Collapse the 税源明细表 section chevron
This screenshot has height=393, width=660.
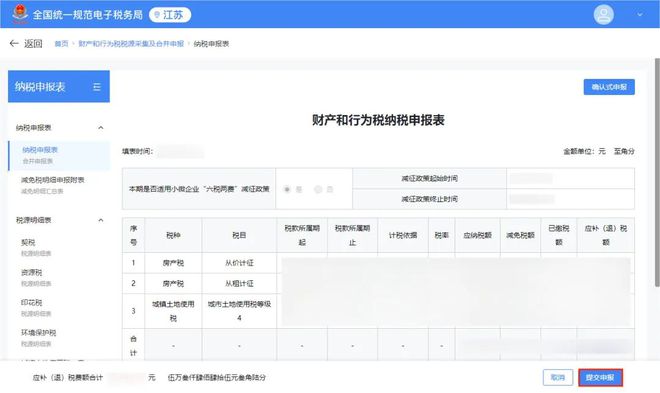101,220
